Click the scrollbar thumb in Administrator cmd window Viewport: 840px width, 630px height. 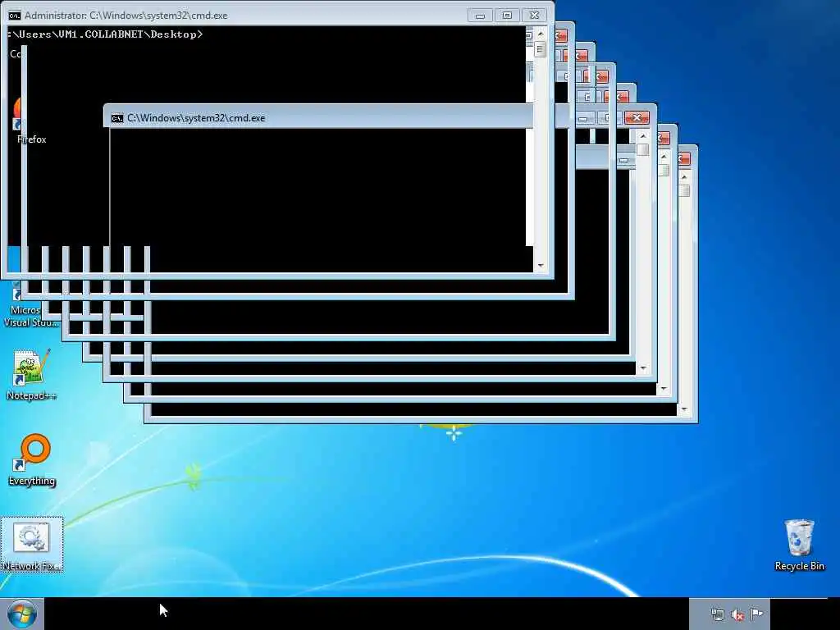click(540, 50)
